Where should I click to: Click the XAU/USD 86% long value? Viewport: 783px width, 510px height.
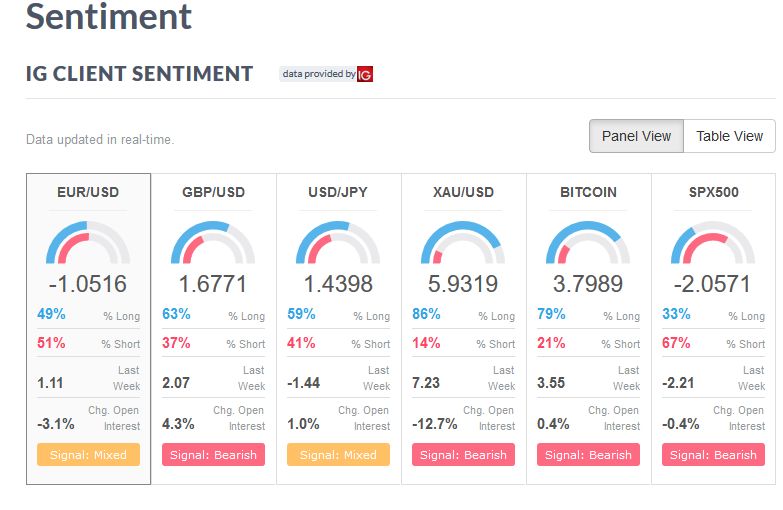(426, 314)
